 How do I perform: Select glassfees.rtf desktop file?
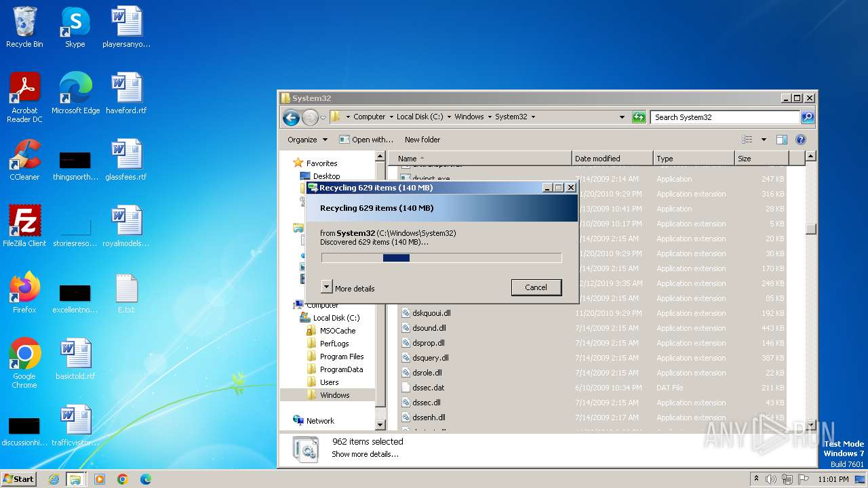[126, 160]
